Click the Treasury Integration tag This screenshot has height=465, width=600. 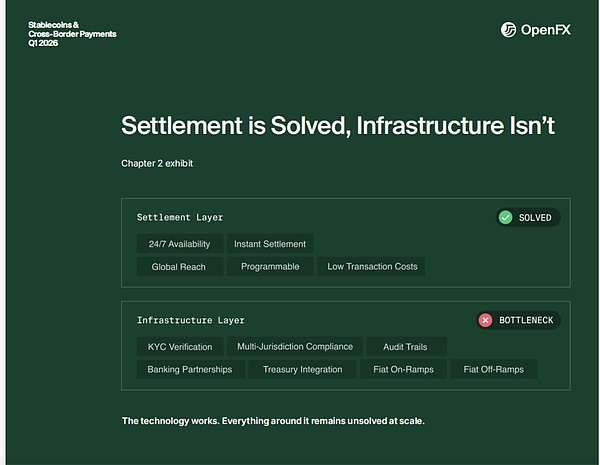click(x=303, y=369)
